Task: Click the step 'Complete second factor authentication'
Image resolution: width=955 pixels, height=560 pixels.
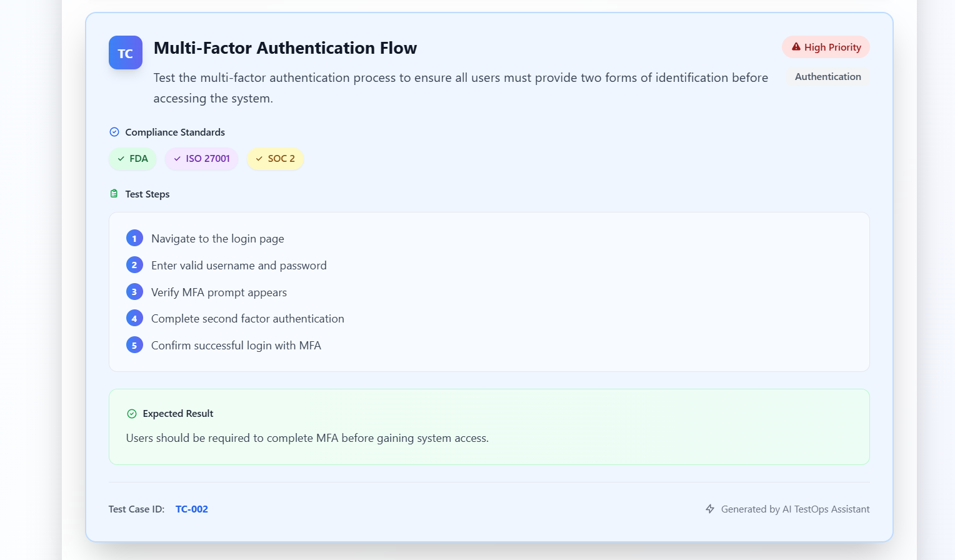Action: 247,319
